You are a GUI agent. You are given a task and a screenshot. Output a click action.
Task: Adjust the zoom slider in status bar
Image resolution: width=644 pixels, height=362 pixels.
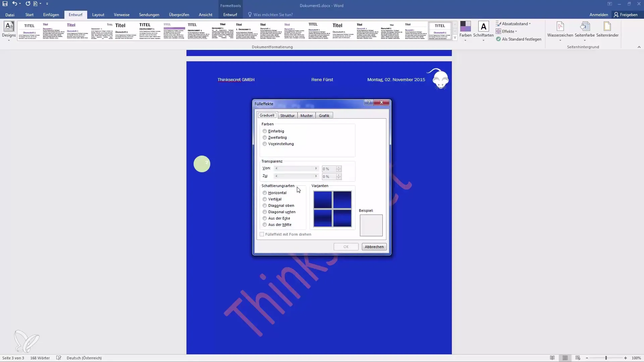pyautogui.click(x=606, y=358)
